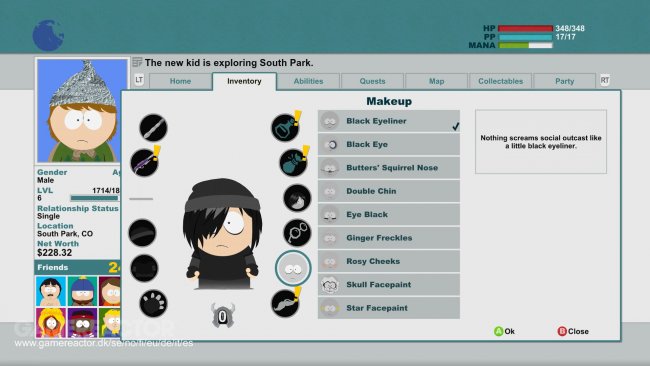Select the black beanie headwear slot
The width and height of the screenshot is (650, 366).
[x=142, y=233]
